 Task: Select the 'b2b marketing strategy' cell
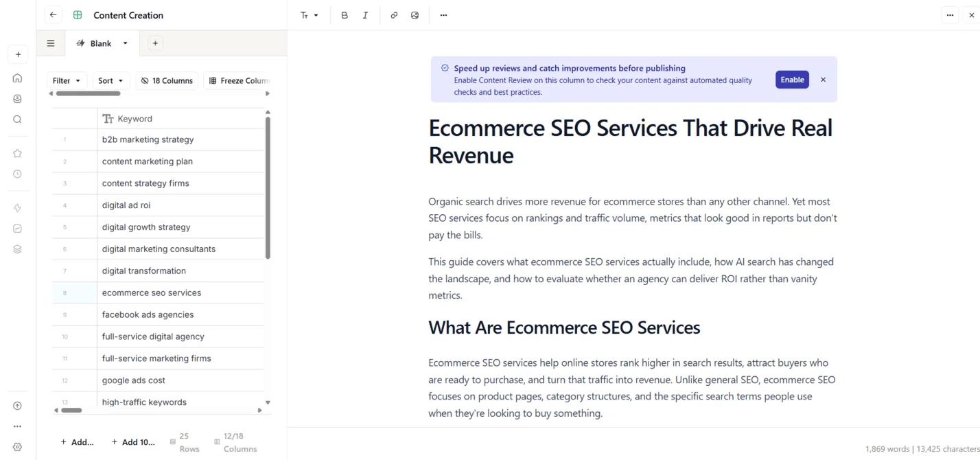pyautogui.click(x=180, y=139)
